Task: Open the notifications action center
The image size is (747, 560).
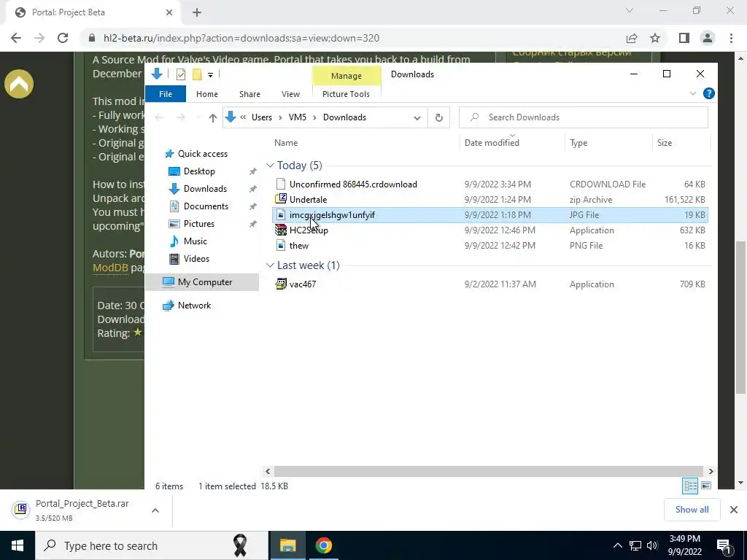Action: 724,545
